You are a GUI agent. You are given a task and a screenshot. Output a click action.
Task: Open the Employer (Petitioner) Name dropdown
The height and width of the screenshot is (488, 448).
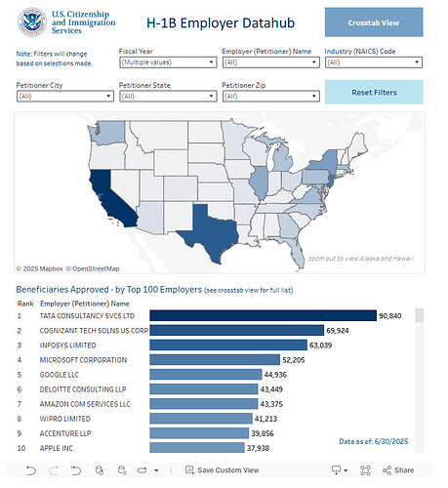(270, 62)
